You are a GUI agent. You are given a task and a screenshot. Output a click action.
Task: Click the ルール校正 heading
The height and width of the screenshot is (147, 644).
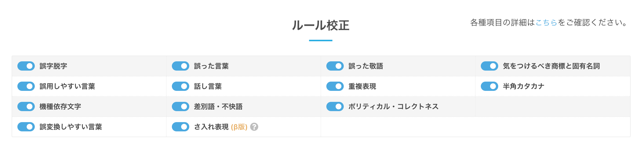click(x=321, y=25)
